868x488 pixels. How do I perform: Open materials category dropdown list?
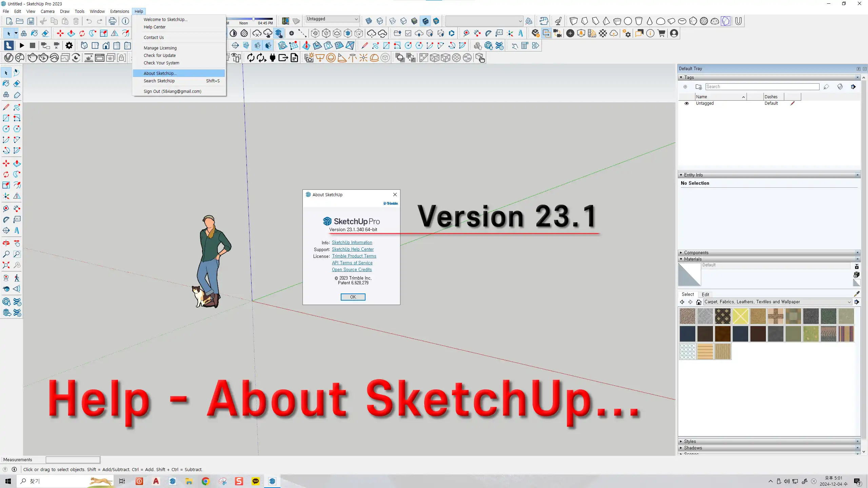click(x=849, y=302)
